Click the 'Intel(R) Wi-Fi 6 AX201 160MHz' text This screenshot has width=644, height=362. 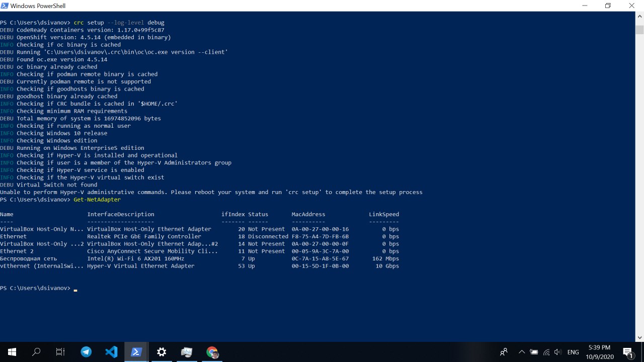pyautogui.click(x=135, y=258)
